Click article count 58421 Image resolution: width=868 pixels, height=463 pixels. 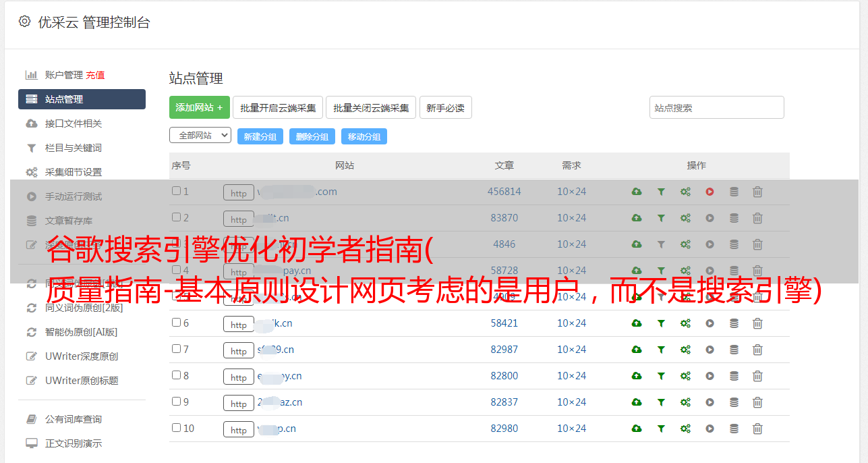click(504, 323)
